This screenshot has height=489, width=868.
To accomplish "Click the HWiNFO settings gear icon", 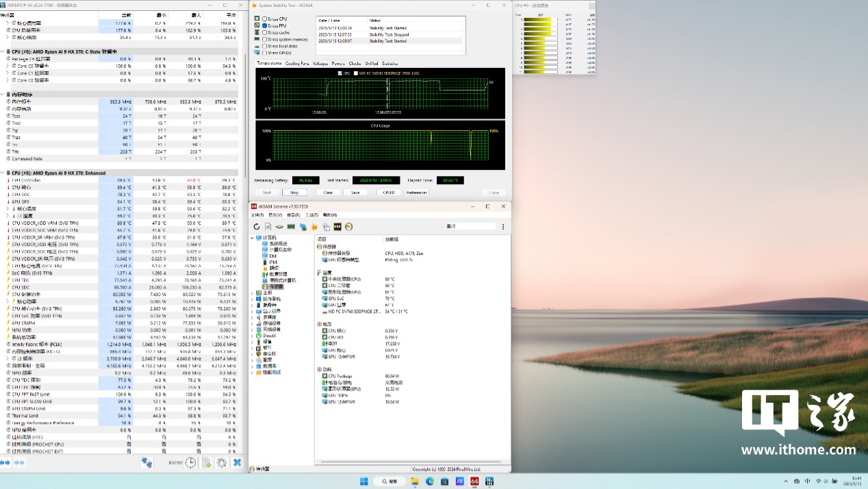I will click(222, 463).
